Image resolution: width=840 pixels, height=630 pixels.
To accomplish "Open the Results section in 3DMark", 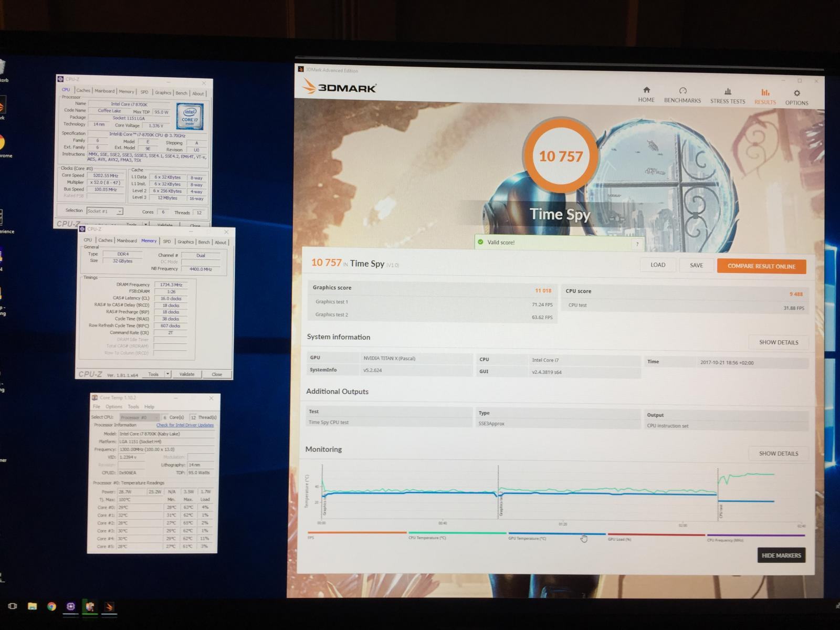I will [x=765, y=97].
